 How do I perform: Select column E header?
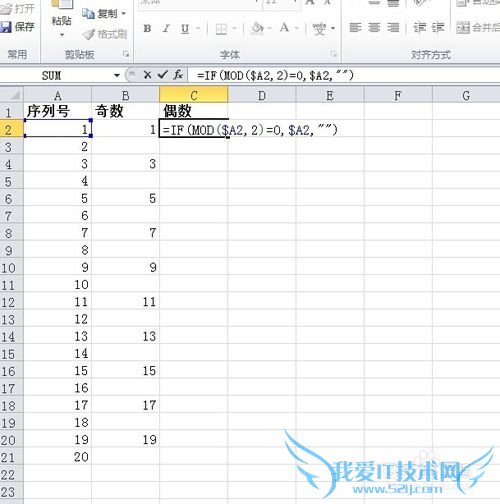pyautogui.click(x=330, y=96)
